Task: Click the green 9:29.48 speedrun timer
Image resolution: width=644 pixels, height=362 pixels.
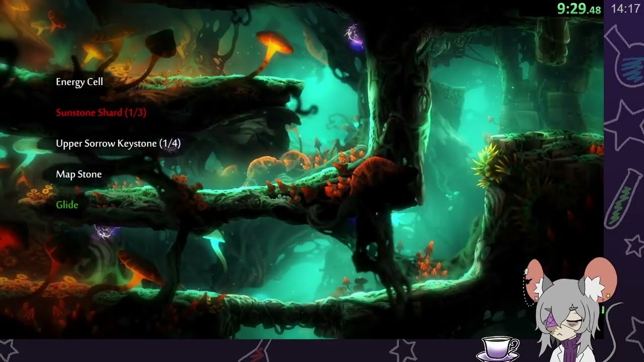Action: 579,9
